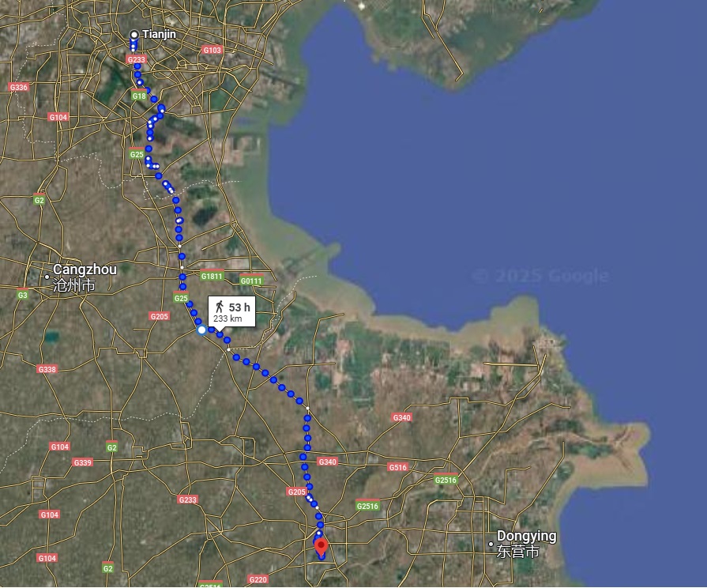The height and width of the screenshot is (588, 707).
Task: Click the 233 km distance label
Action: click(x=228, y=318)
